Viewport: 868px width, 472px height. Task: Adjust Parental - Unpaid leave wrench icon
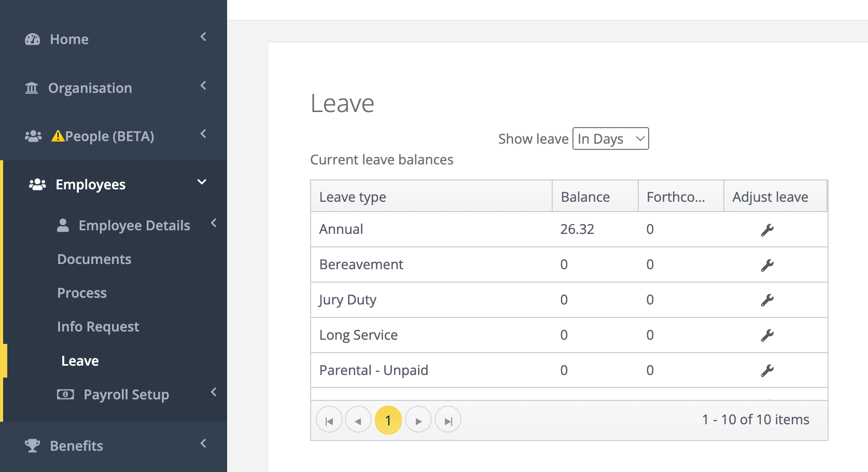767,371
